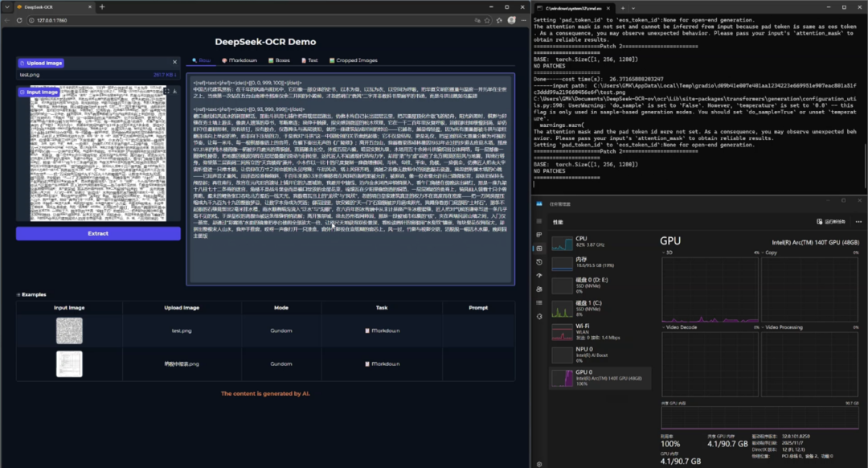The image size is (868, 468).
Task: Clear the uploaded file with the X icon
Action: click(175, 62)
